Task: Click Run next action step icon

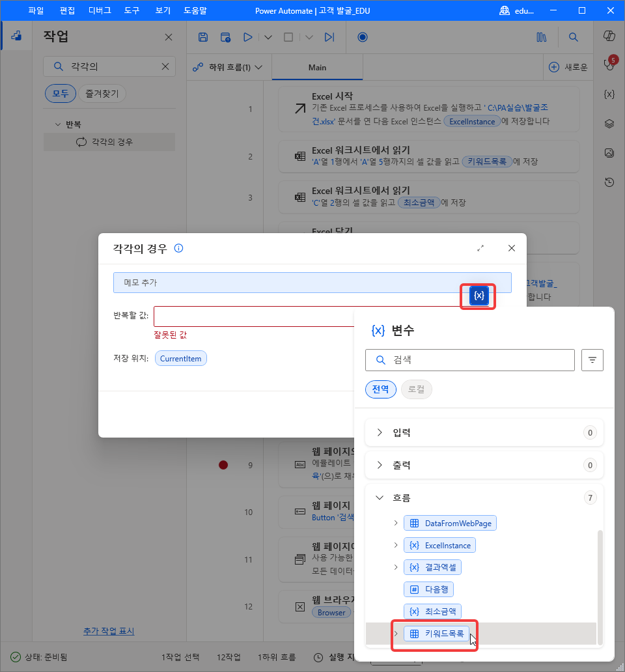Action: [x=329, y=37]
